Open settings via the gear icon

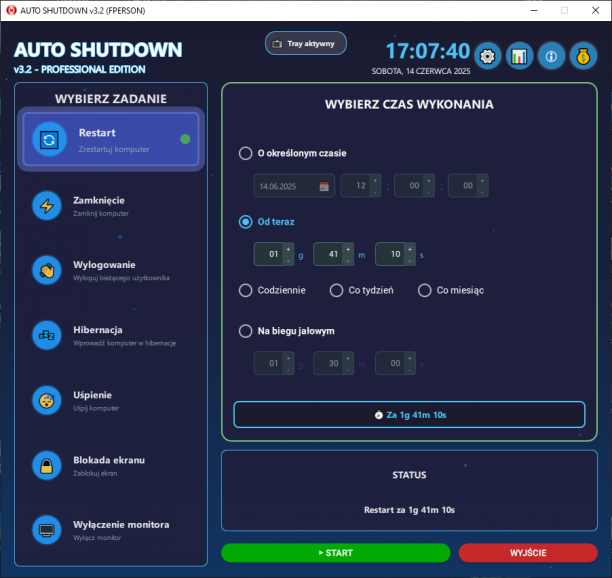(x=487, y=57)
